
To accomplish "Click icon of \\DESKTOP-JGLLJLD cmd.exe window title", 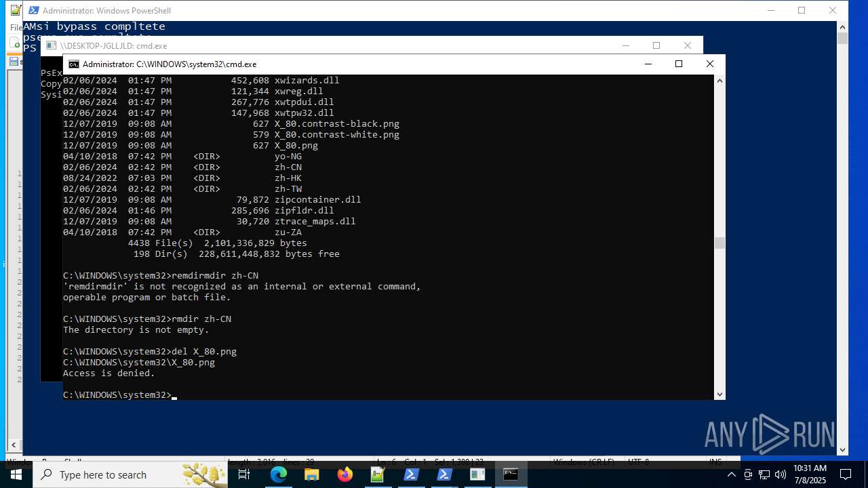I will (51, 45).
